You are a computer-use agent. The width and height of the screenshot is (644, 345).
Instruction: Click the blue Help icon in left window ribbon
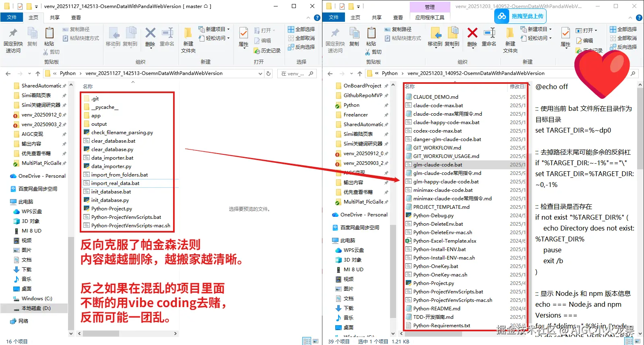[x=317, y=18]
